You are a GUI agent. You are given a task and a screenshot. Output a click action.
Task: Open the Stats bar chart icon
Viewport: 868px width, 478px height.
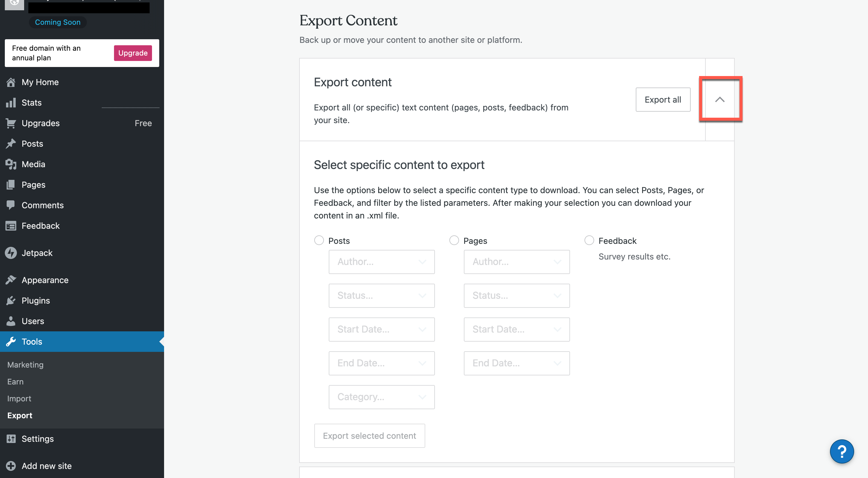pos(11,103)
